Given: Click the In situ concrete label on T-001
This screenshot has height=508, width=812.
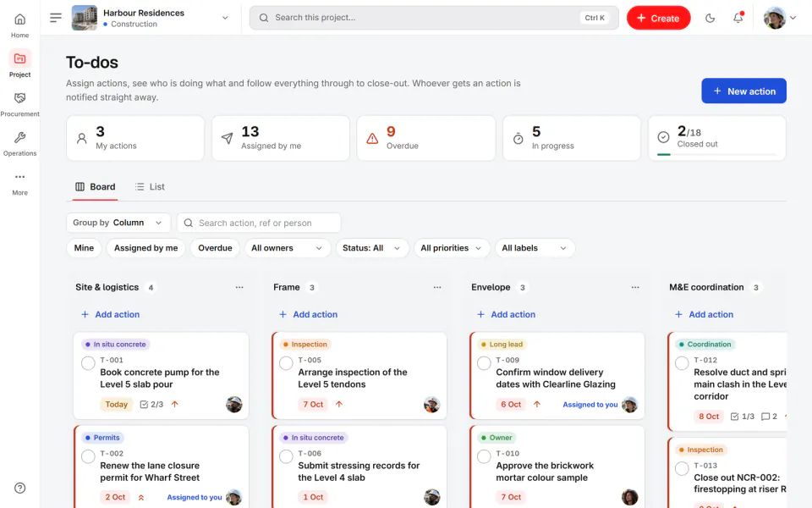Looking at the screenshot, I should pos(116,345).
